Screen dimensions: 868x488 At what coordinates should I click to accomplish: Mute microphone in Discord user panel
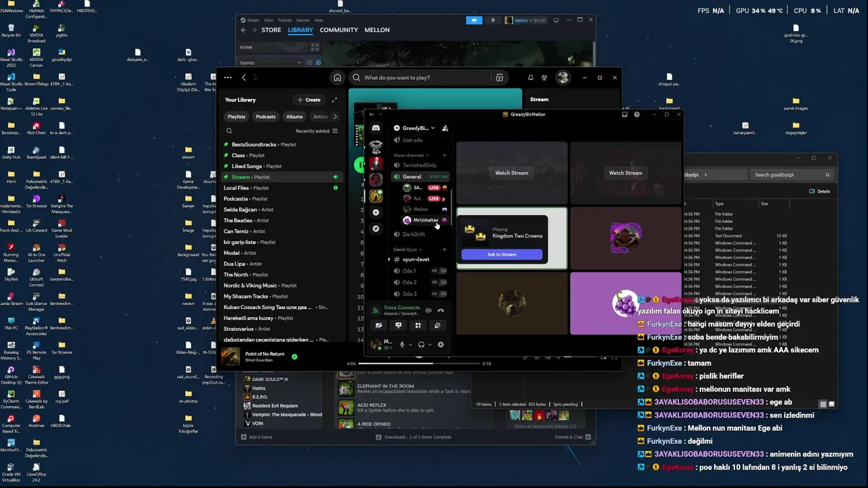tap(401, 344)
